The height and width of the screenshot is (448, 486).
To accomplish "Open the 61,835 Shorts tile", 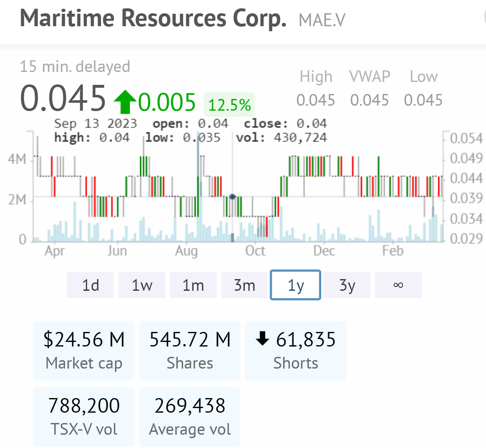I will (295, 351).
